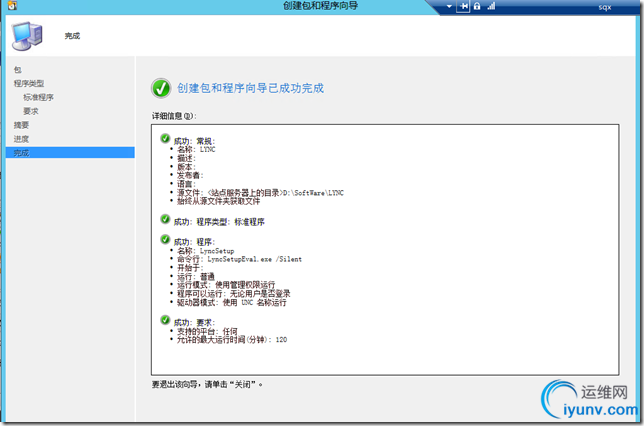Select the highlighted 完成 step in sidebar
This screenshot has height=426, width=644.
coord(70,153)
